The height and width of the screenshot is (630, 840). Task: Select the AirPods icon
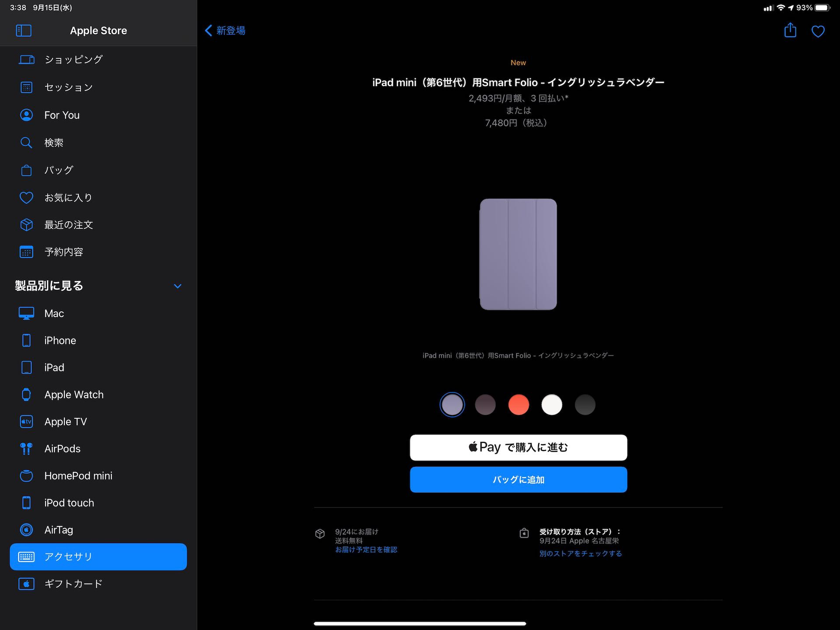26,449
